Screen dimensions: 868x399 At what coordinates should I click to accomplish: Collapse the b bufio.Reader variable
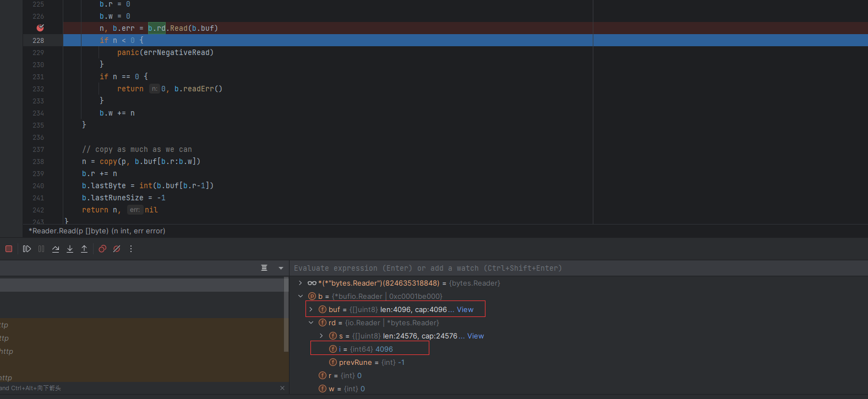[x=301, y=296]
